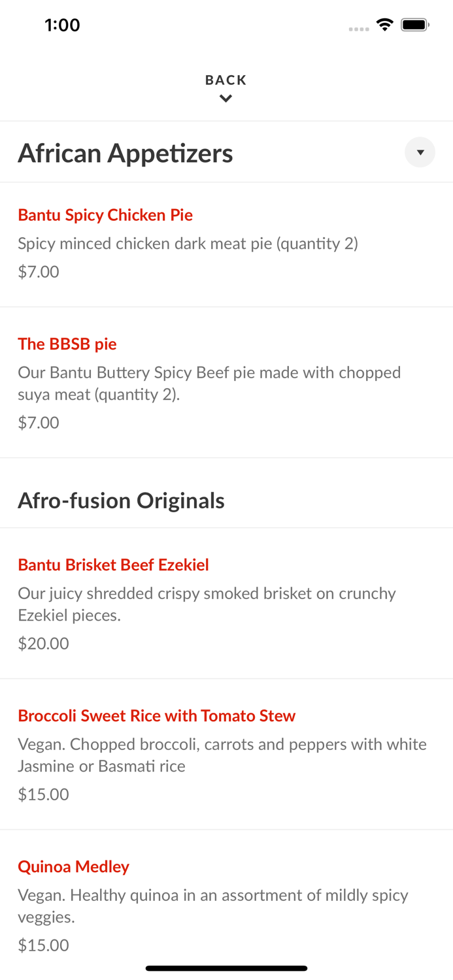
Task: Tap the battery indicator icon
Action: tap(415, 25)
